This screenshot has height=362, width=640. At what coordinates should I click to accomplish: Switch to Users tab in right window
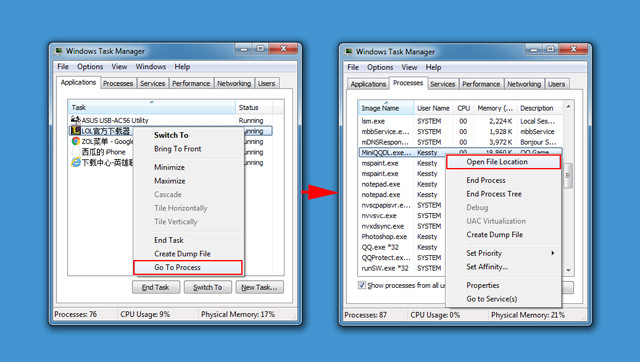click(556, 84)
